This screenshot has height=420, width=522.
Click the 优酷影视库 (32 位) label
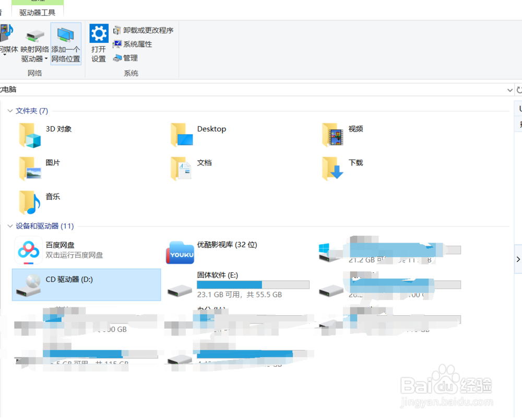(x=227, y=245)
